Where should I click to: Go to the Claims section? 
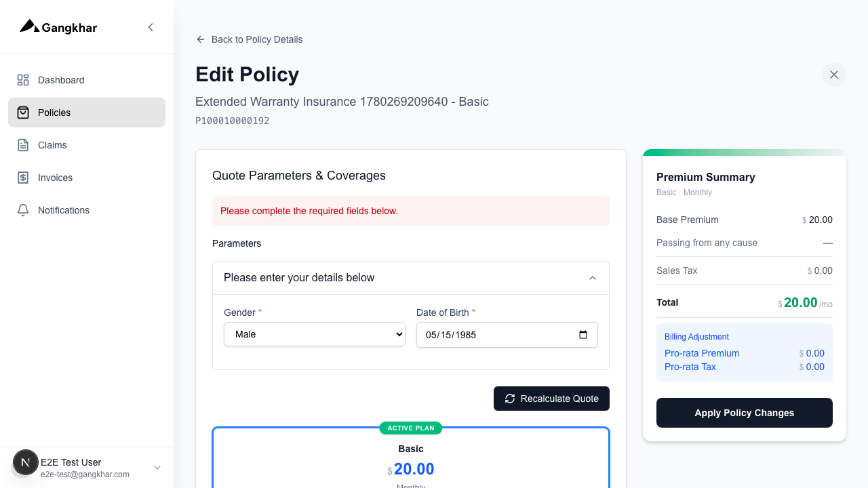(87, 145)
